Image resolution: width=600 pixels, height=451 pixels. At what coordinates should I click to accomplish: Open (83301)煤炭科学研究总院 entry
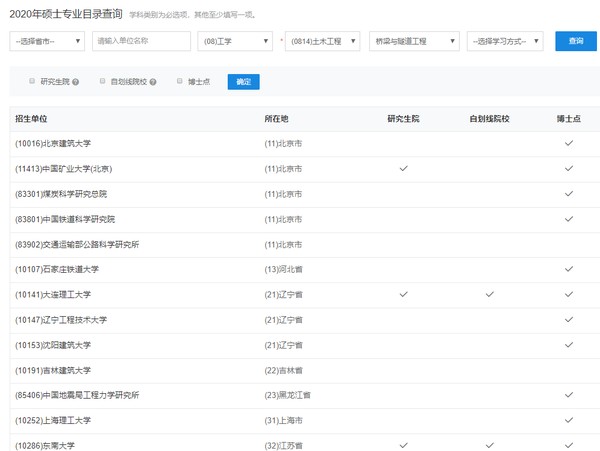[x=61, y=194]
